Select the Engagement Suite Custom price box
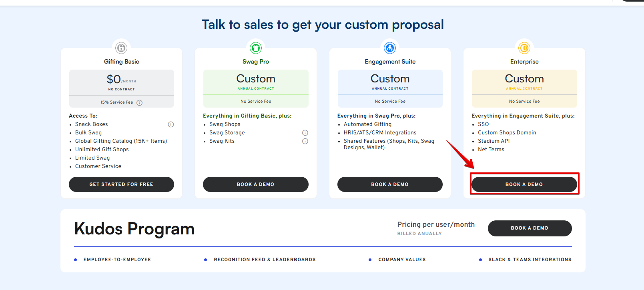The width and height of the screenshot is (644, 290). tap(390, 82)
